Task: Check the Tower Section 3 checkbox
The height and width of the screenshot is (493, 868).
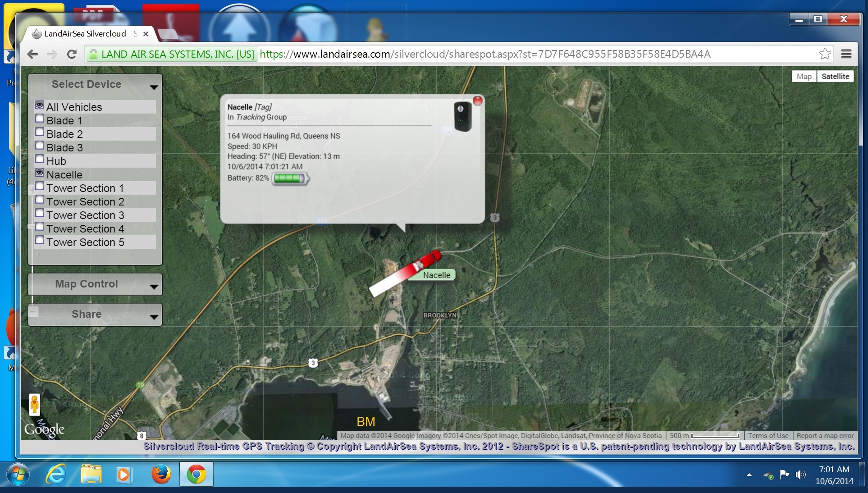Action: pos(39,213)
